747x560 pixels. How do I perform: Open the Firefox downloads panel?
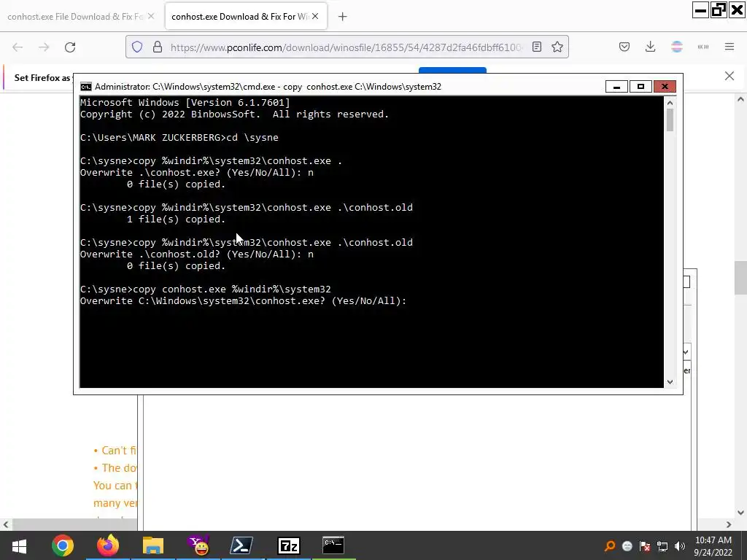(x=650, y=47)
